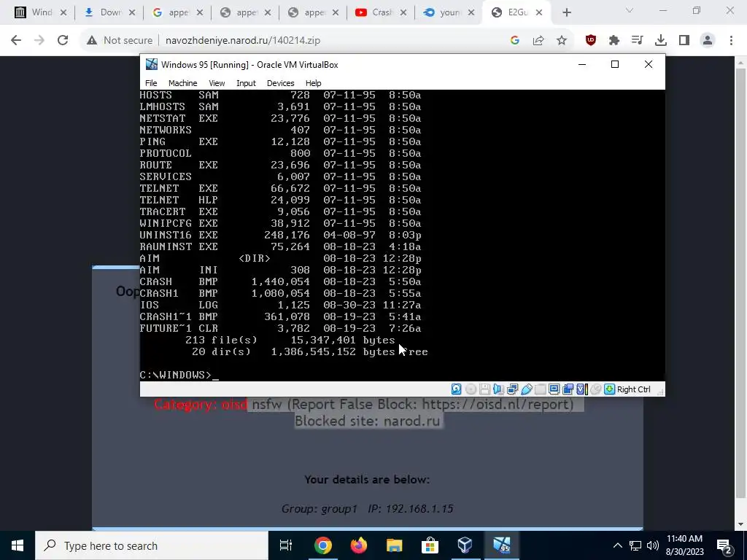Open the Help menu in VirtualBox

314,83
